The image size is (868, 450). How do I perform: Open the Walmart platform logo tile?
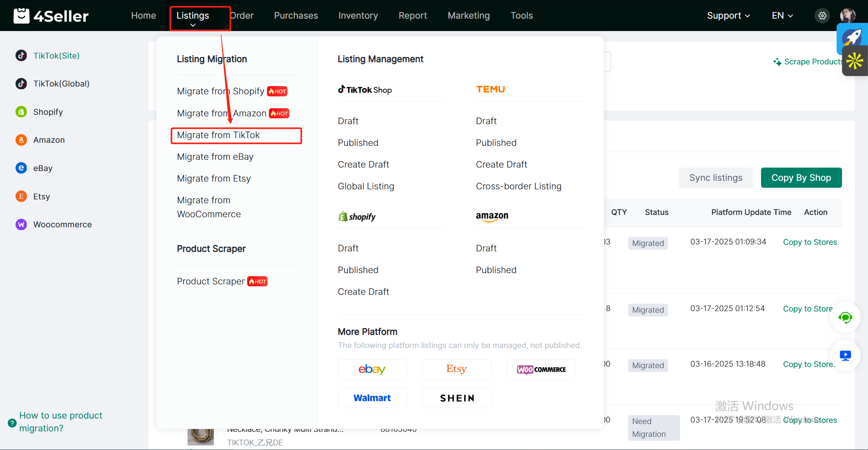[x=372, y=398]
